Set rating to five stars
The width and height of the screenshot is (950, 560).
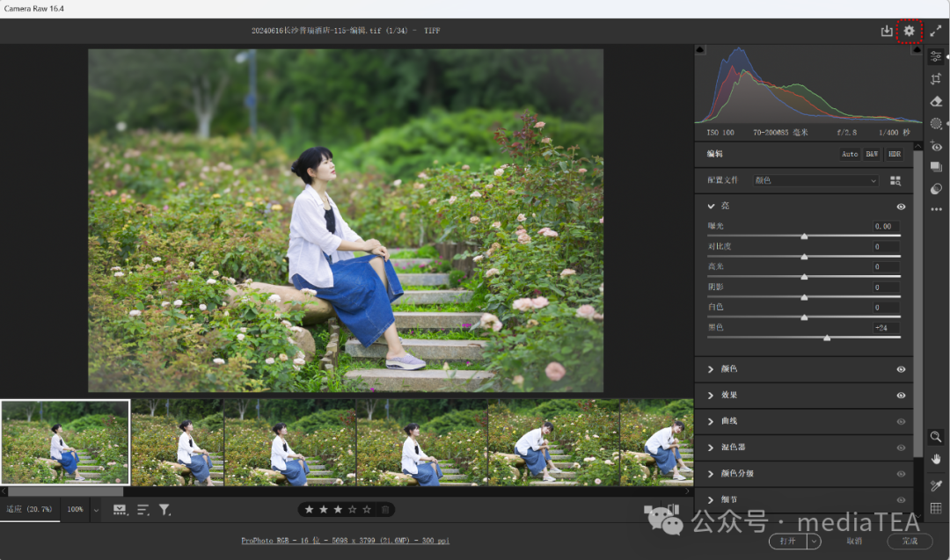[367, 510]
